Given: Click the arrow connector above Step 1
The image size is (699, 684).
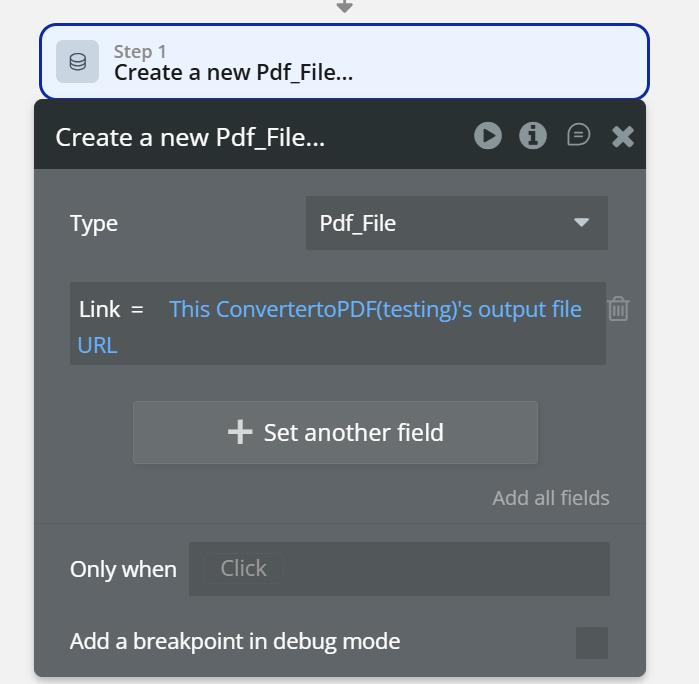Looking at the screenshot, I should pos(344,6).
